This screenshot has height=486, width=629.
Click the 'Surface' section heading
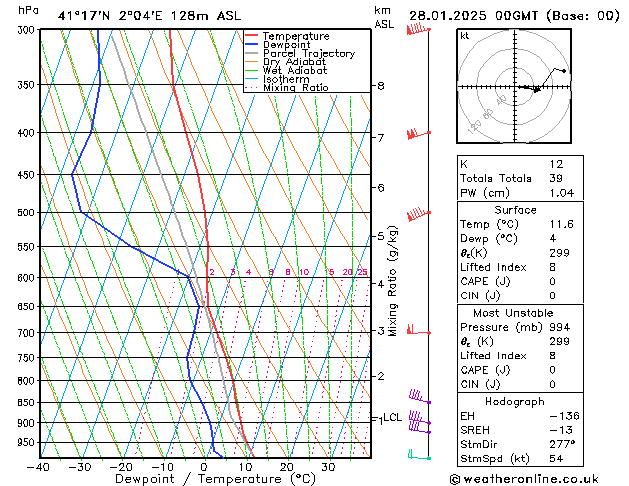(x=515, y=210)
